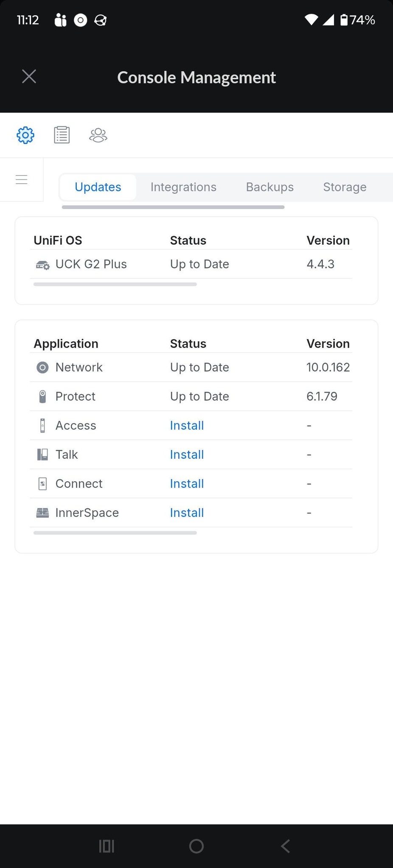Click the Application table horizontal scrollbar

point(115,533)
